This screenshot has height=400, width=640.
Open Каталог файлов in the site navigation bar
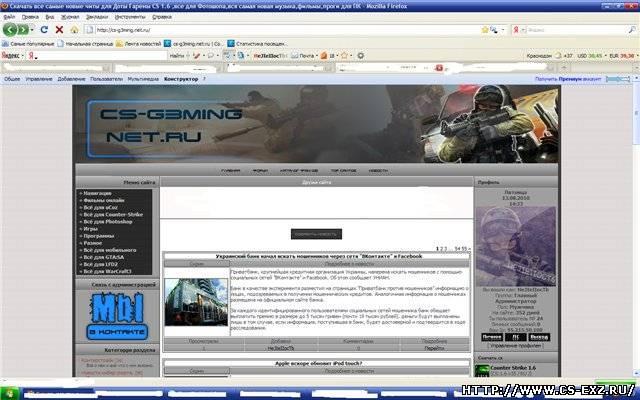(299, 171)
